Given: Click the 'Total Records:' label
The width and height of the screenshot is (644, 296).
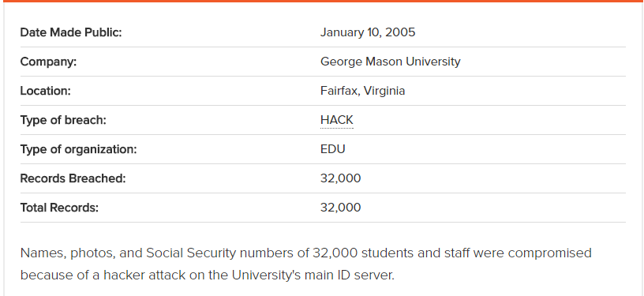Looking at the screenshot, I should 59,208.
